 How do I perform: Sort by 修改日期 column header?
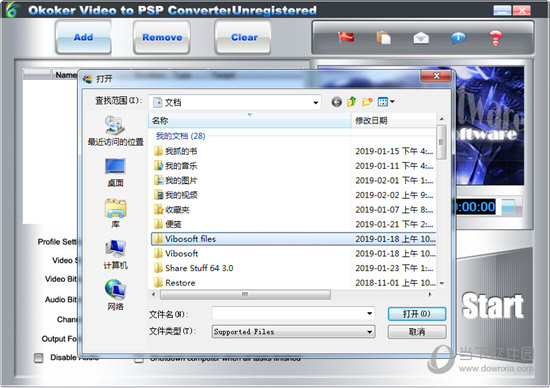pos(393,121)
